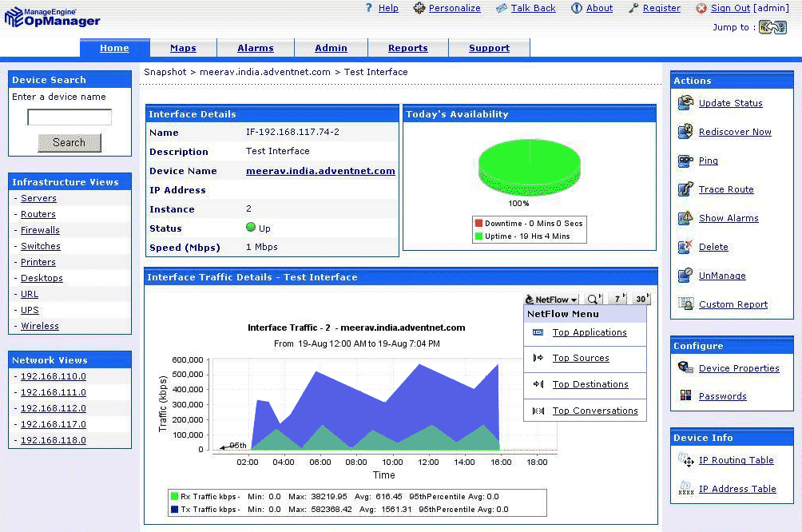Click the Custom Report icon
The width and height of the screenshot is (802, 532).
coord(685,304)
